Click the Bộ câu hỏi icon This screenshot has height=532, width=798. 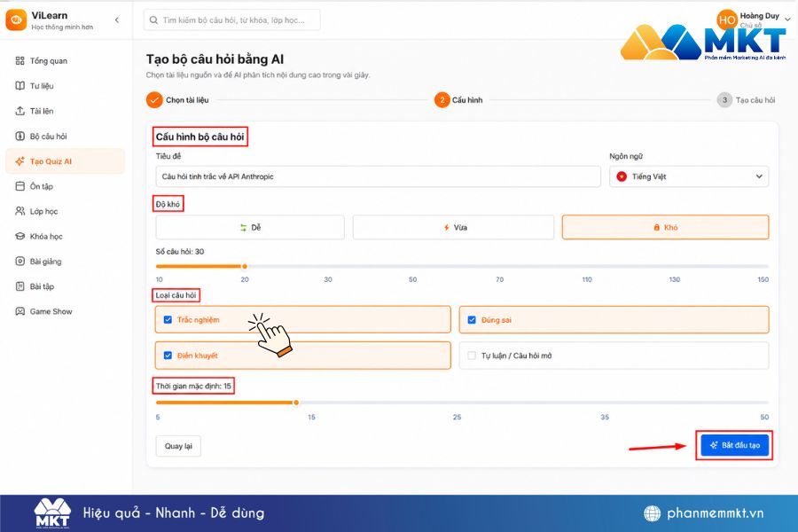pyautogui.click(x=20, y=136)
